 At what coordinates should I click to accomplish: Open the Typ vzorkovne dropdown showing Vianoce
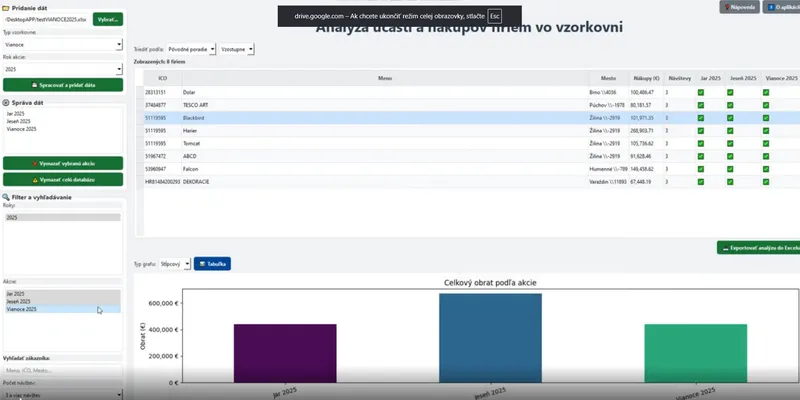63,44
